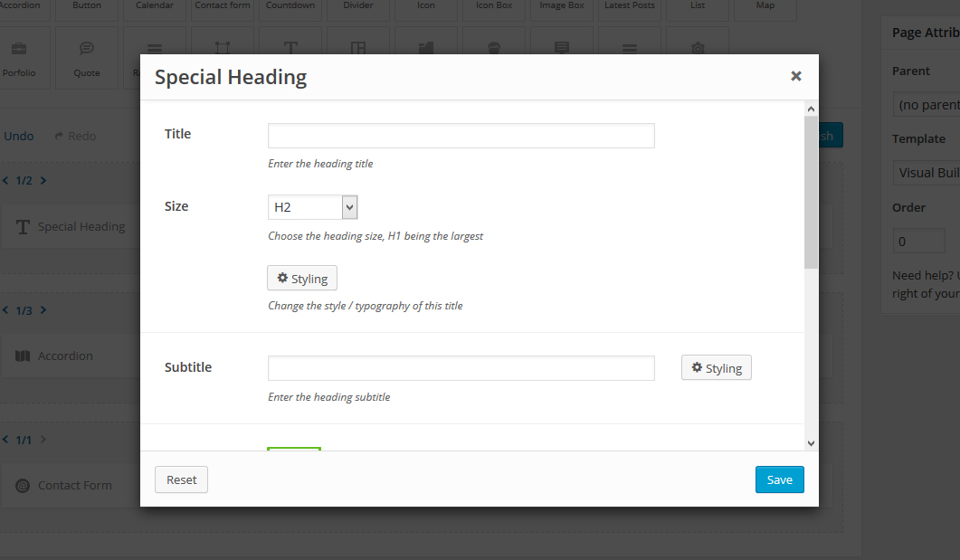960x560 pixels.
Task: Click the Order input field
Action: (x=919, y=242)
